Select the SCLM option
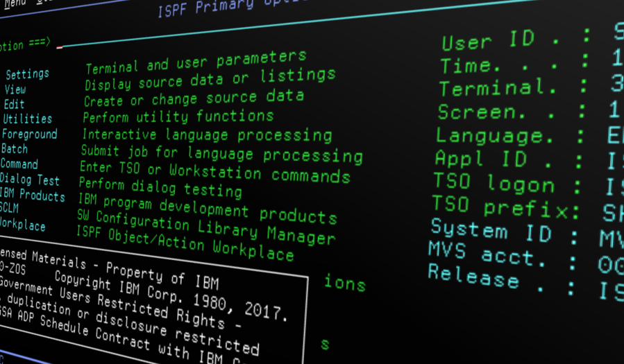 [10, 210]
